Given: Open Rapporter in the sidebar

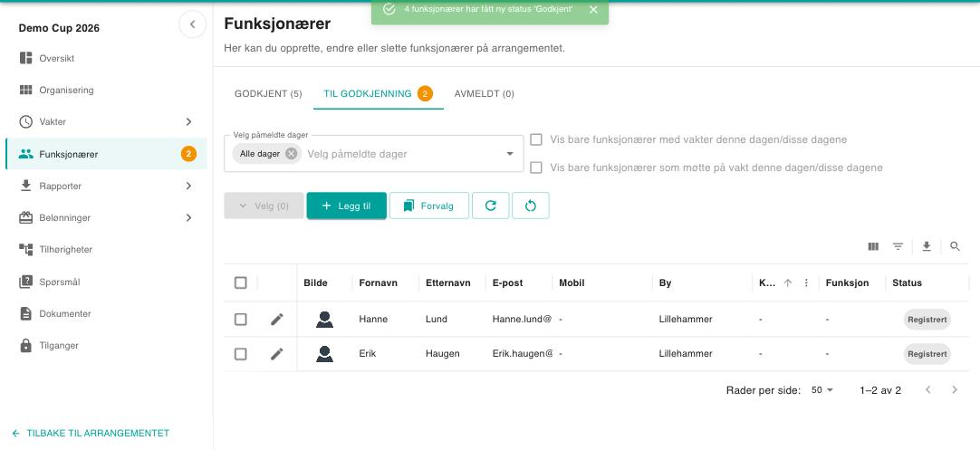Looking at the screenshot, I should tap(106, 186).
